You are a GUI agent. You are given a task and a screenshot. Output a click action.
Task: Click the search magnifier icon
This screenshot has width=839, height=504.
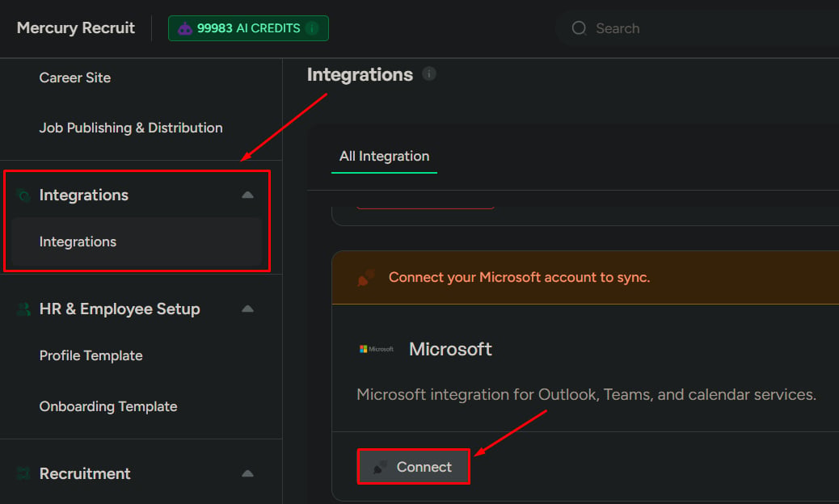[x=579, y=27]
